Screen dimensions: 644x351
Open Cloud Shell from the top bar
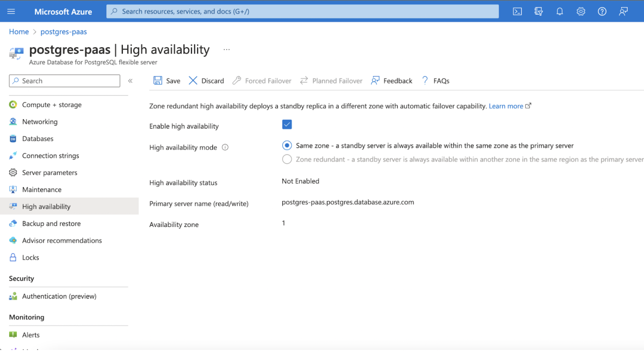click(517, 11)
